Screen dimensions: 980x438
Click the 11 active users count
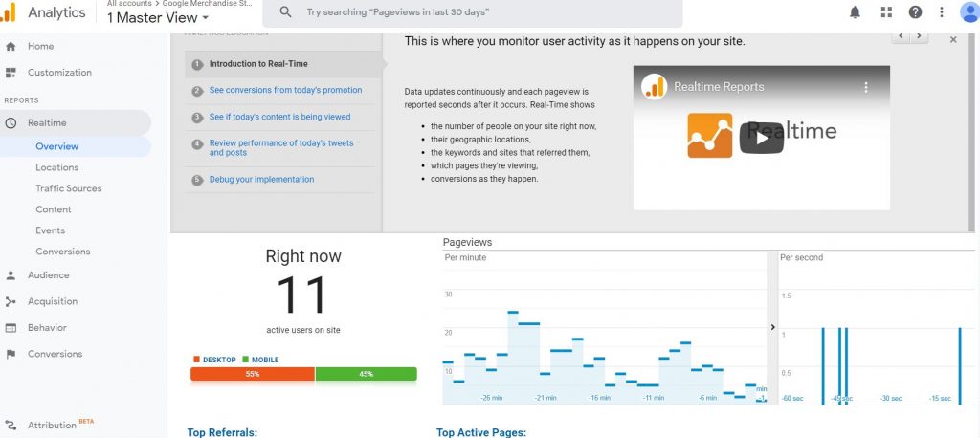coord(302,295)
